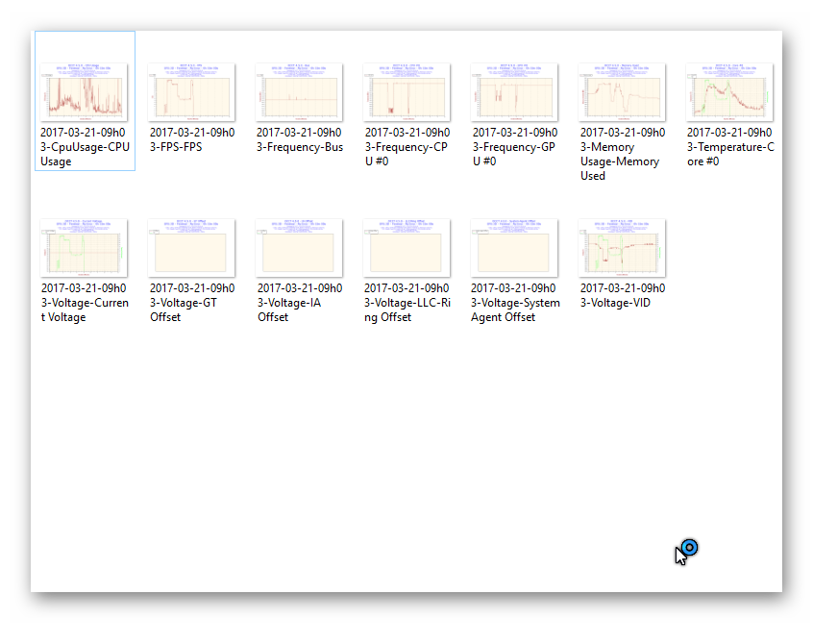This screenshot has width=813, height=644.
Task: Click the Frequency-Bus filename label
Action: (x=299, y=140)
